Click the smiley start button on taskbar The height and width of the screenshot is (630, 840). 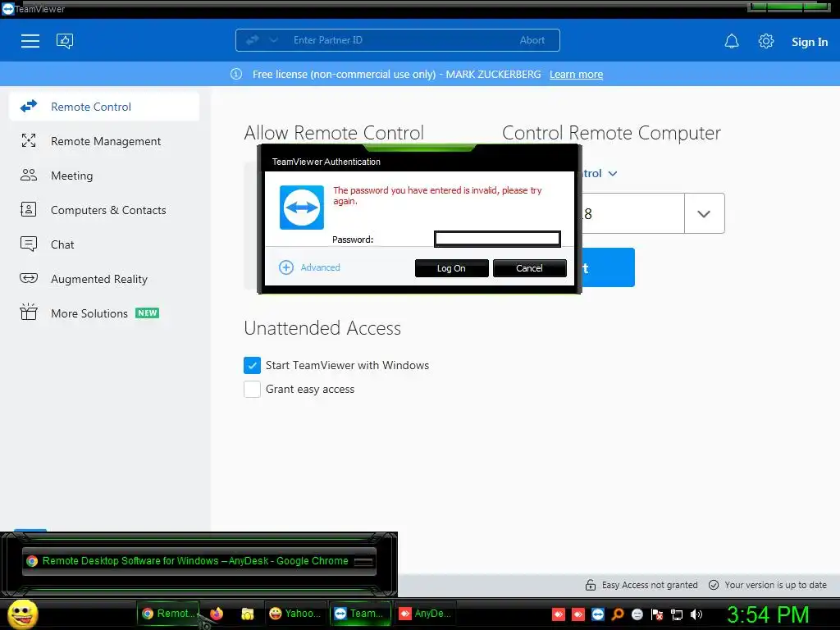coord(22,614)
